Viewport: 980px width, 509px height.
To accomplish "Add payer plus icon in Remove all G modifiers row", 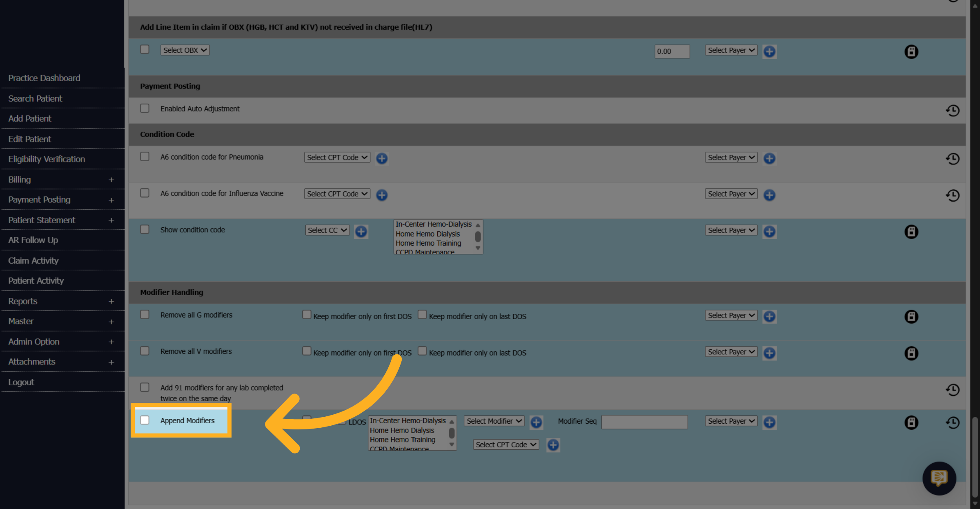I will 769,316.
